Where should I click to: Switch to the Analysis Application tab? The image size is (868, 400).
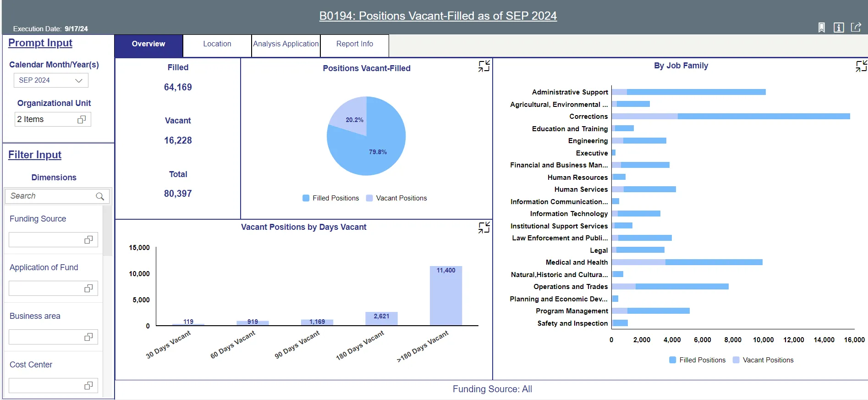(286, 44)
